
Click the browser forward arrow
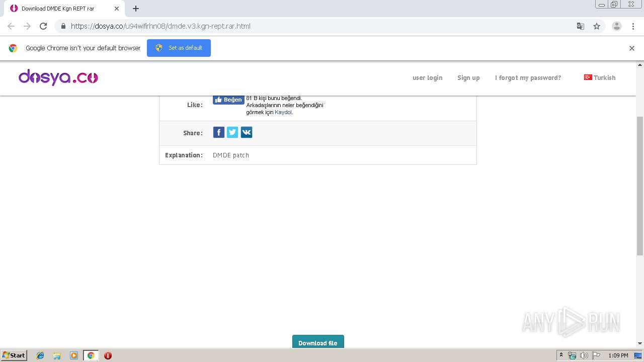[x=27, y=26]
